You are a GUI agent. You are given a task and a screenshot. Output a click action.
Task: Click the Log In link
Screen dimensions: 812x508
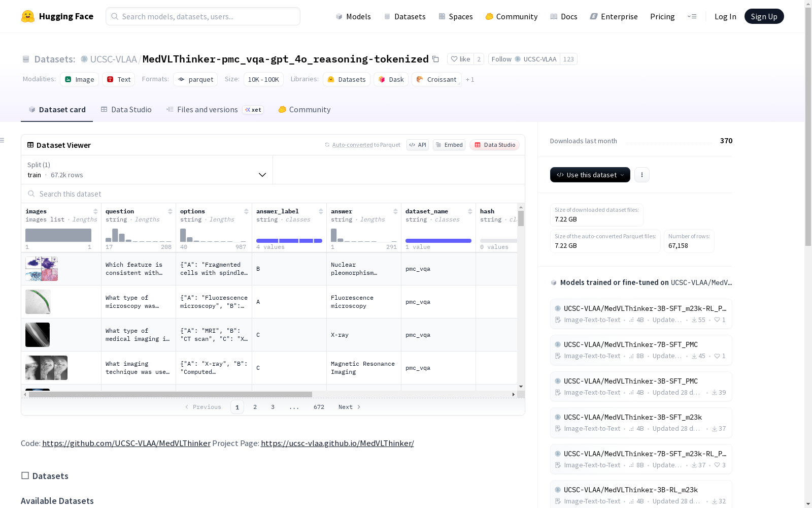pos(725,16)
